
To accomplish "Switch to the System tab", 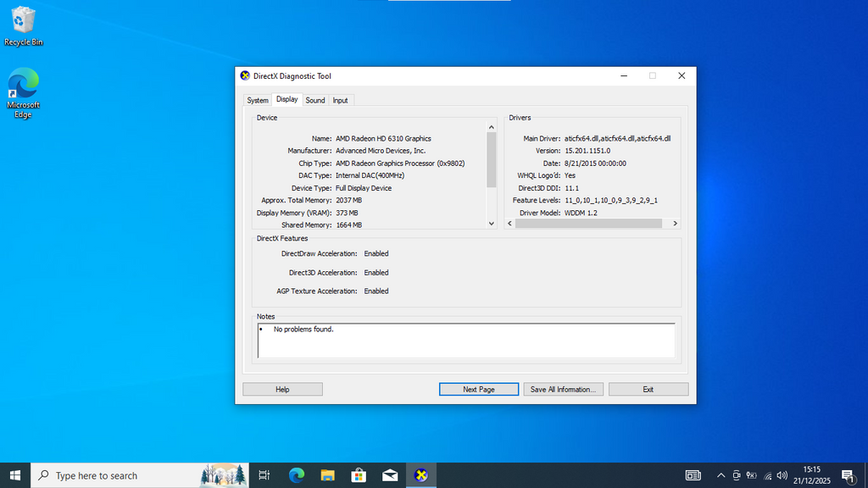I will (x=257, y=100).
